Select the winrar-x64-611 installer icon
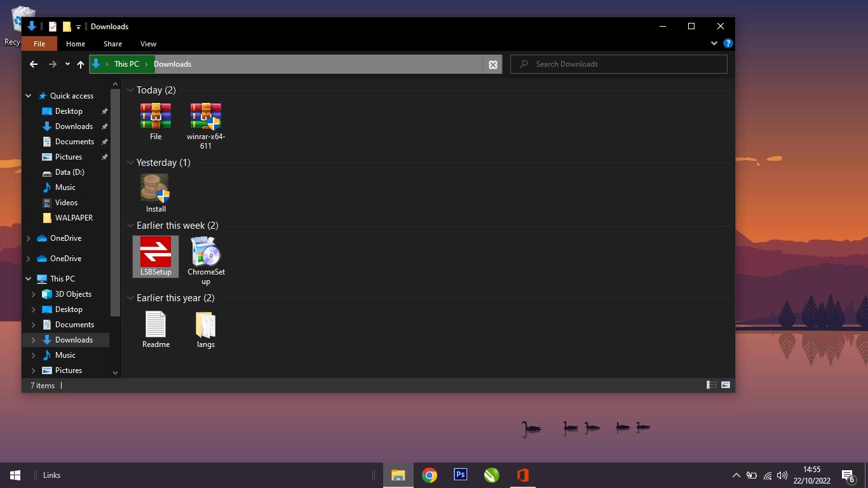 click(206, 117)
